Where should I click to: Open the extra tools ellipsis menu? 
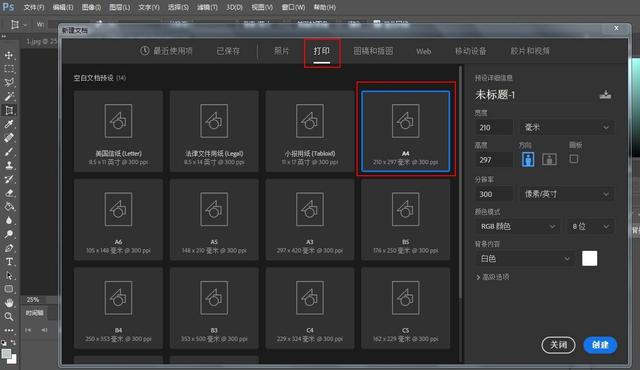[9, 330]
